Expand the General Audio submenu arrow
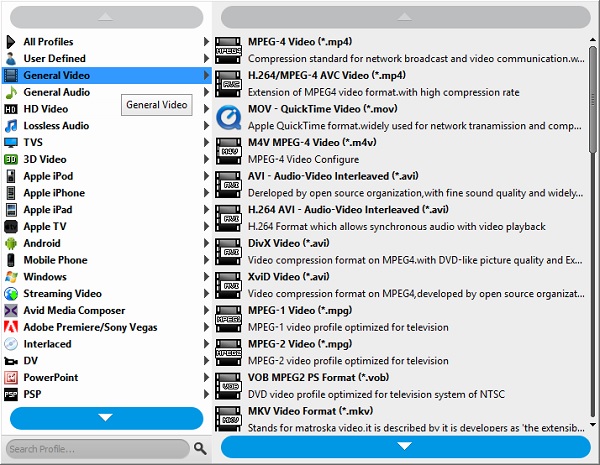Image resolution: width=600 pixels, height=465 pixels. 206,92
